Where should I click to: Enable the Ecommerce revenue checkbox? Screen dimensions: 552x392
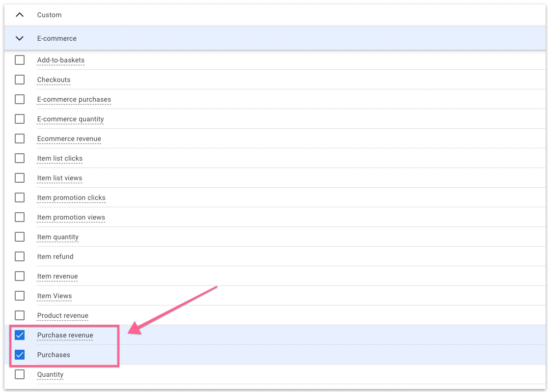click(x=20, y=139)
